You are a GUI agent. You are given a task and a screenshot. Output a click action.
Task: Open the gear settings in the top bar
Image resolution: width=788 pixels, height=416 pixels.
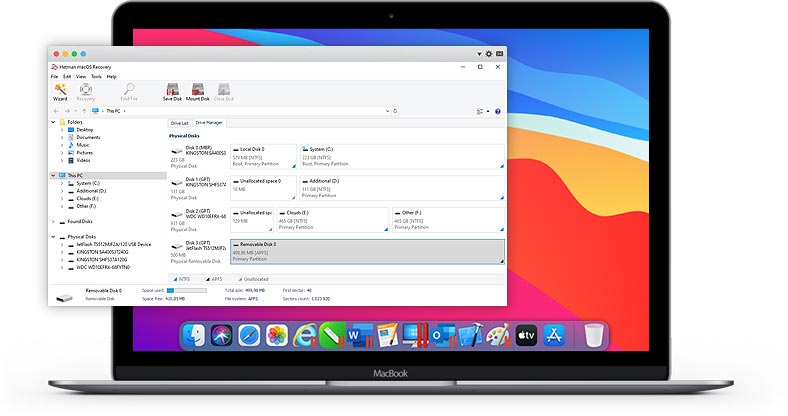pyautogui.click(x=488, y=54)
